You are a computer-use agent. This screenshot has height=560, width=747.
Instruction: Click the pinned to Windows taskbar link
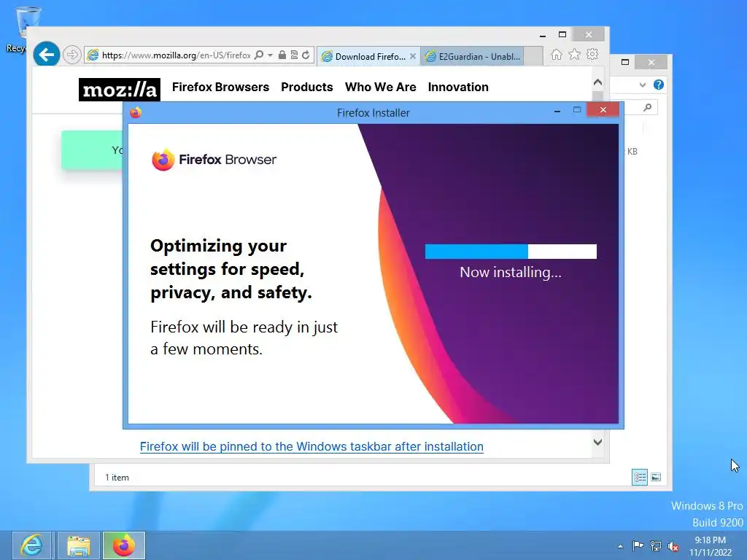tap(311, 447)
